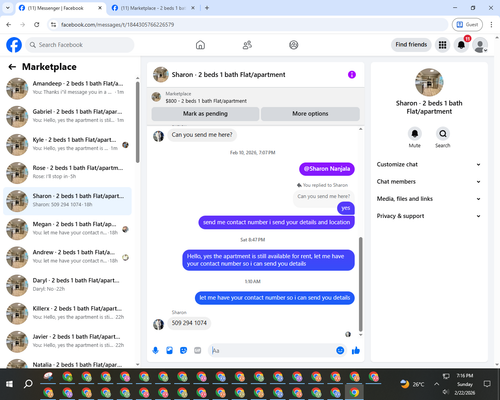Click the back arrow beside Marketplace

[x=12, y=67]
